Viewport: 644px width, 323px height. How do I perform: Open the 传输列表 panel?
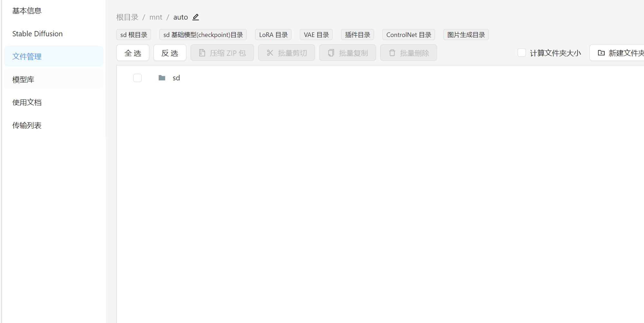pos(27,125)
